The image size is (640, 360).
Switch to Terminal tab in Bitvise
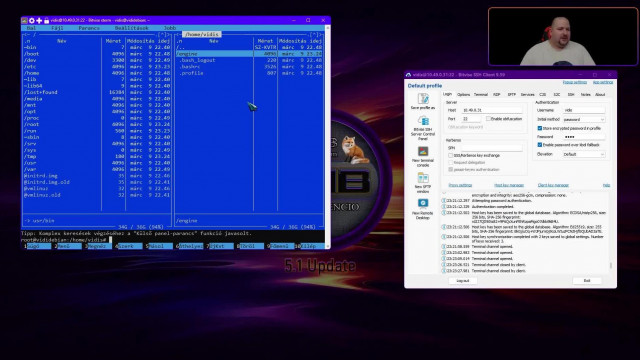click(481, 95)
